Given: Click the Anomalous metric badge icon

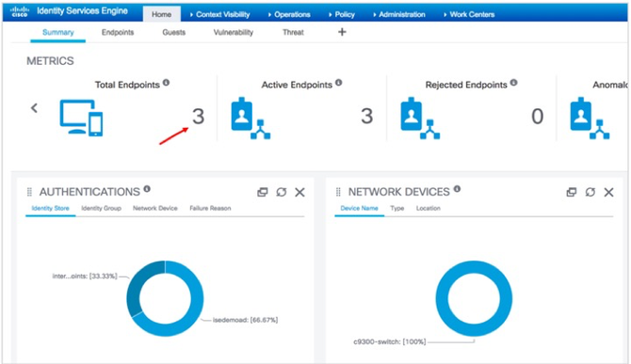Looking at the screenshot, I should (590, 119).
